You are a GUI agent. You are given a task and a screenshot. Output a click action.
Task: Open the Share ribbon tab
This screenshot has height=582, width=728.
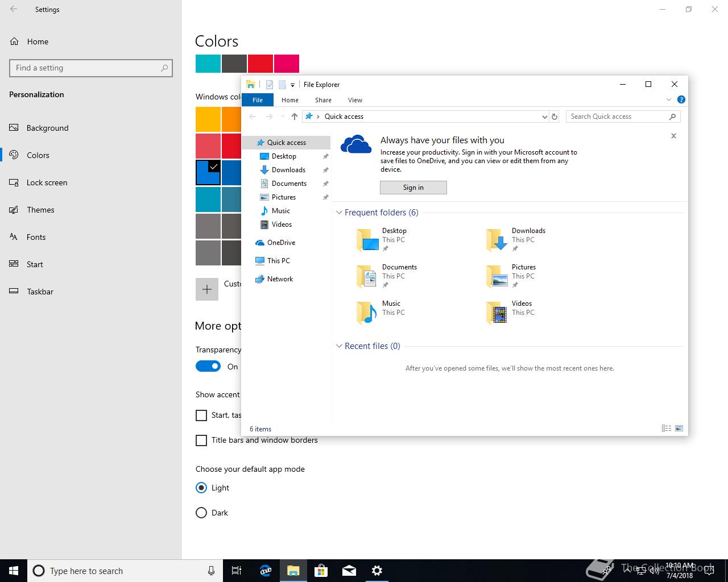(x=323, y=100)
